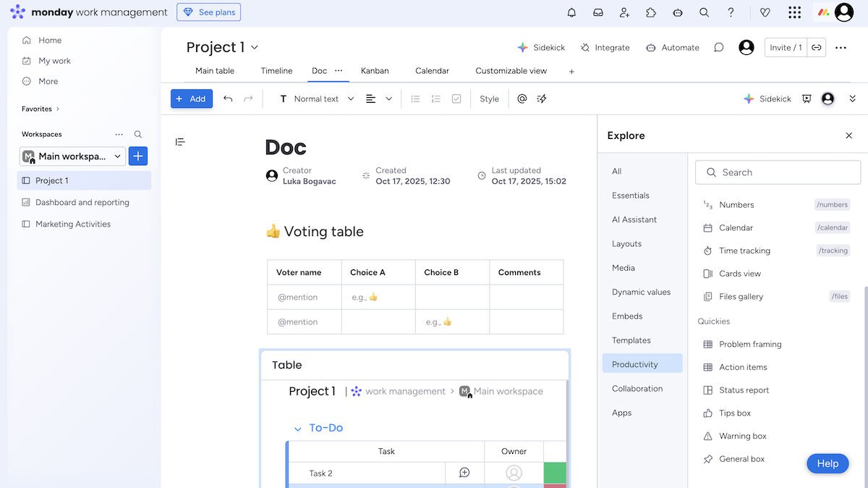Collapse the To-Do group in the table
The image size is (868, 488).
click(x=297, y=428)
